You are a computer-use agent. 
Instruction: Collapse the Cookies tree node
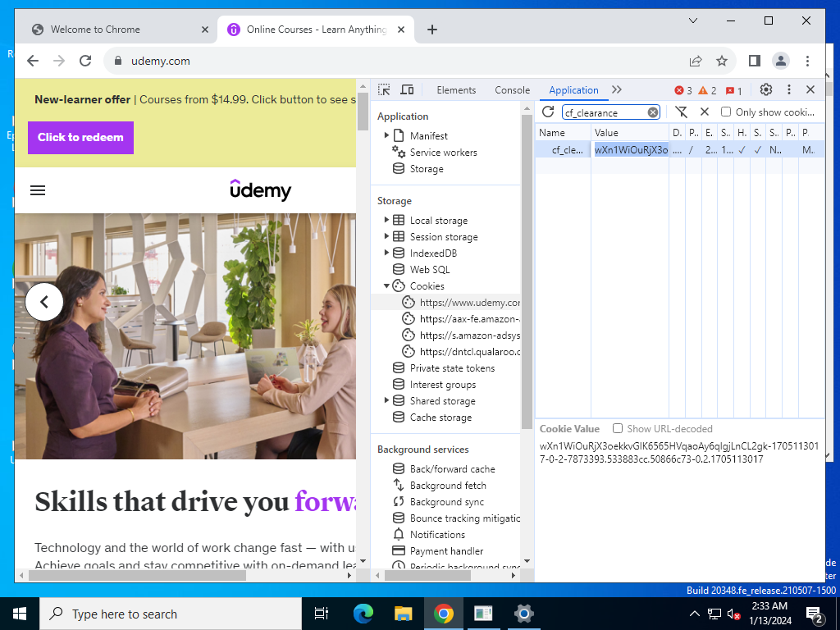point(386,285)
